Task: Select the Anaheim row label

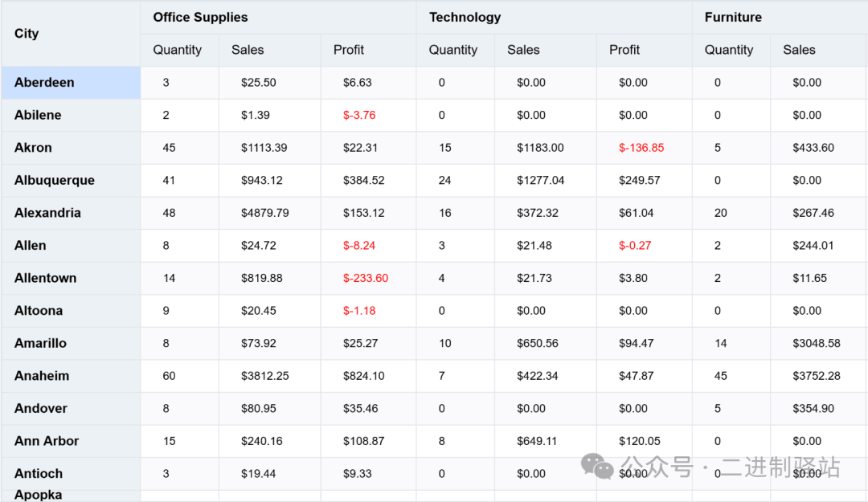Action: pyautogui.click(x=42, y=376)
